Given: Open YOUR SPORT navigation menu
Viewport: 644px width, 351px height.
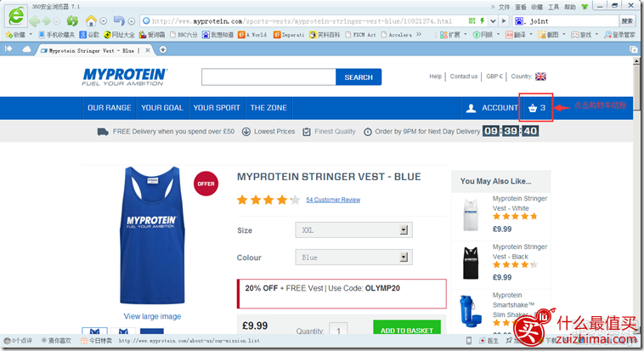Looking at the screenshot, I should pyautogui.click(x=217, y=108).
